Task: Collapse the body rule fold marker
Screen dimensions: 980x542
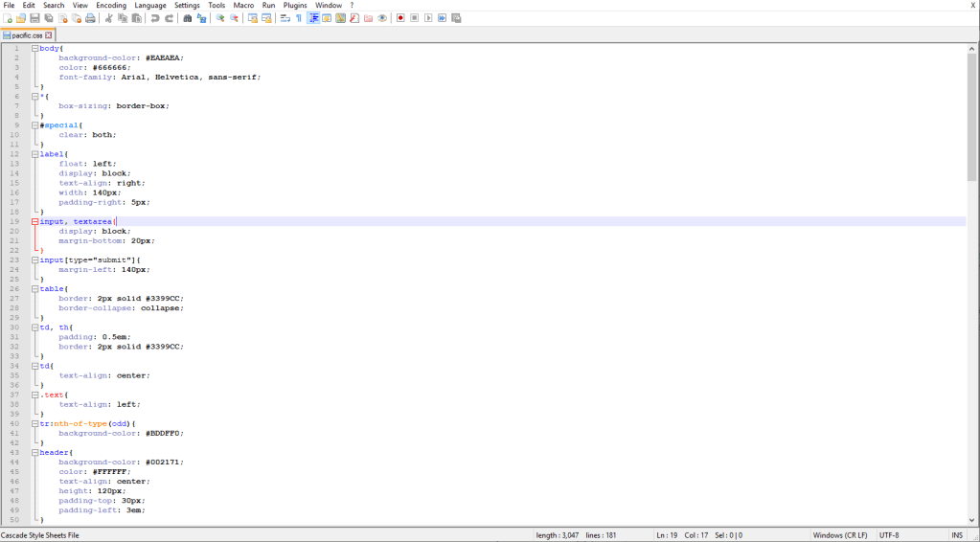Action: (35, 48)
